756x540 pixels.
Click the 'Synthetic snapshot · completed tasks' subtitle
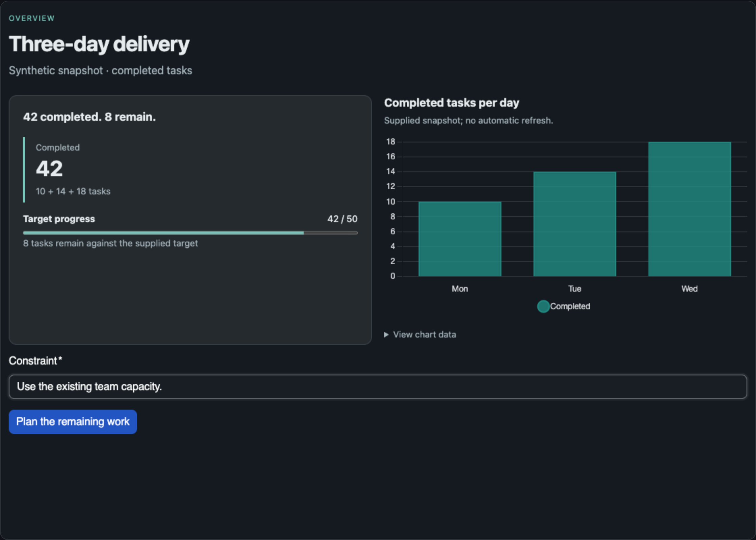click(x=100, y=71)
